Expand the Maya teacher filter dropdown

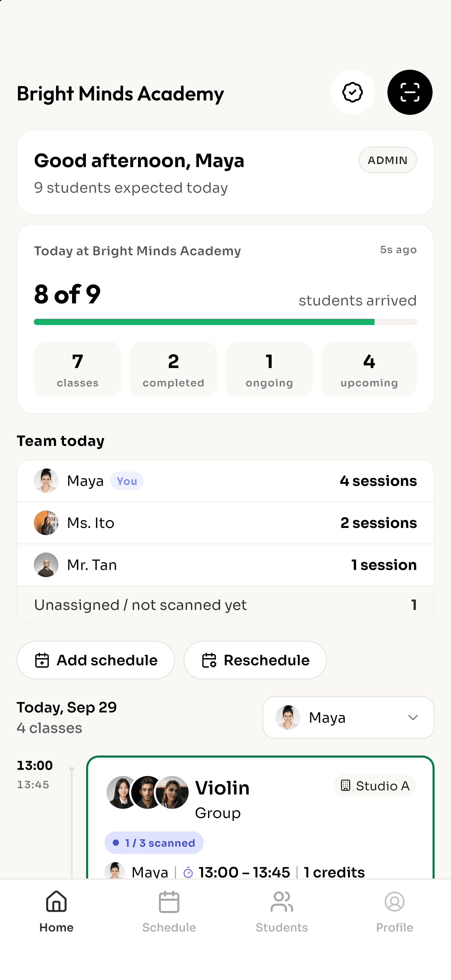pos(348,718)
